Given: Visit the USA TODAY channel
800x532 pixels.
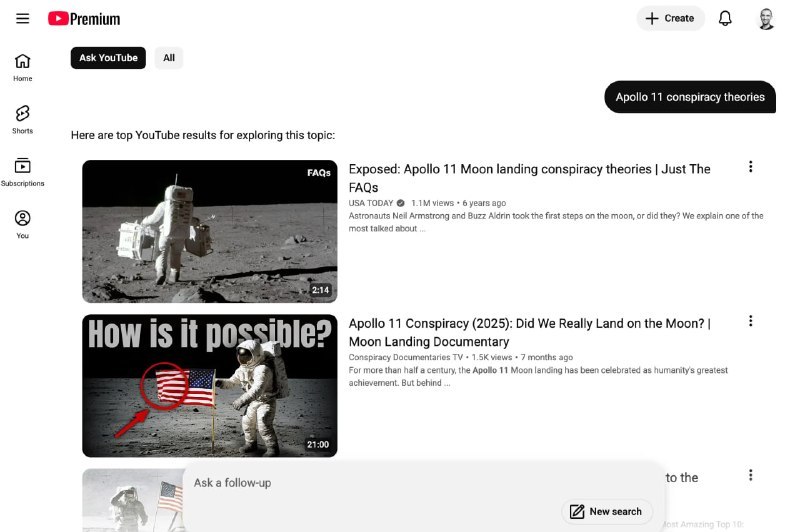Looking at the screenshot, I should (371, 203).
